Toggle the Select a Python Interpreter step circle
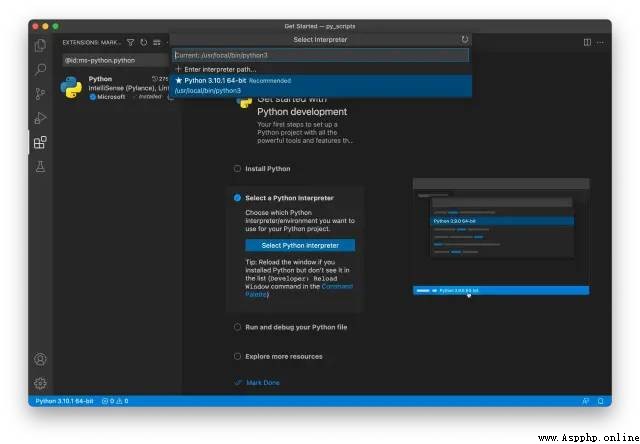Image resolution: width=640 pixels, height=444 pixels. (237, 198)
